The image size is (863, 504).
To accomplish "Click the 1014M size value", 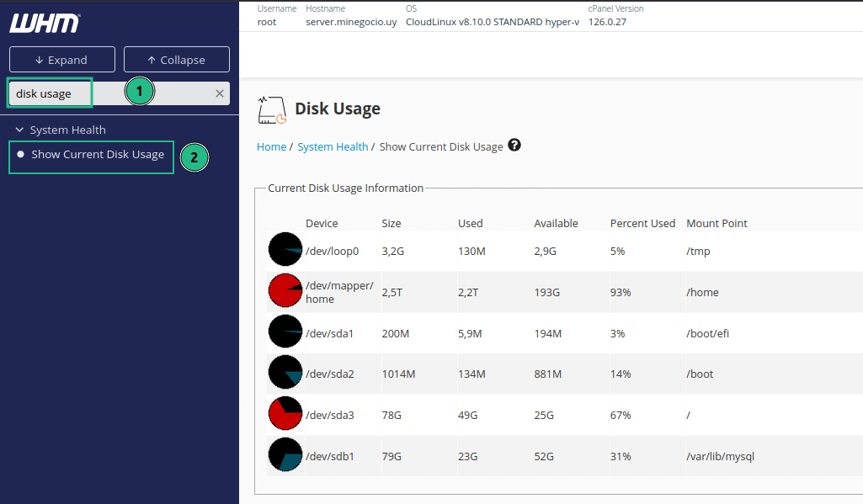I will [x=398, y=374].
